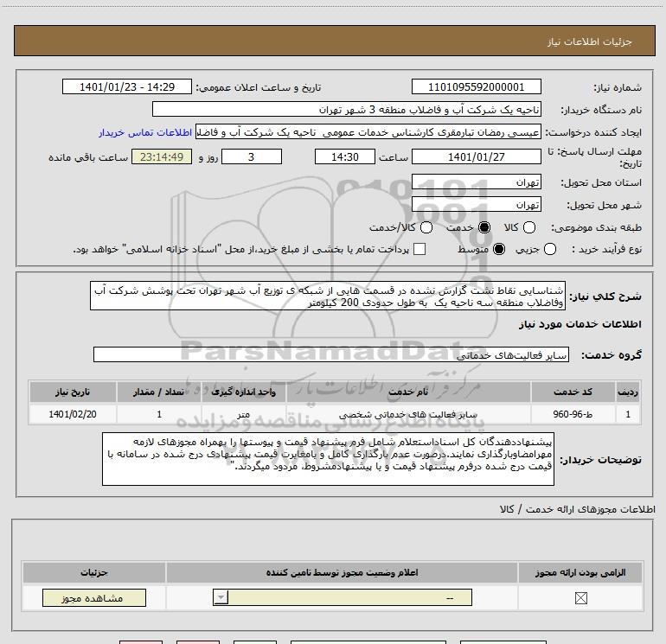Toggle the الزامی بودن ارائه مجوز checkbox
The height and width of the screenshot is (644, 666).
click(580, 598)
